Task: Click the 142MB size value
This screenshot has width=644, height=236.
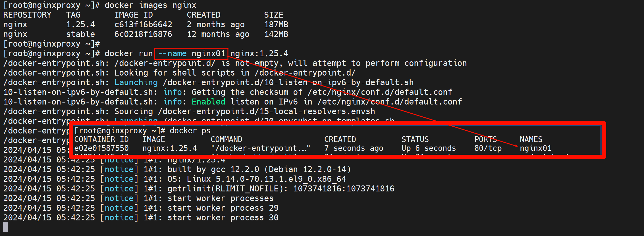Action: tap(276, 34)
